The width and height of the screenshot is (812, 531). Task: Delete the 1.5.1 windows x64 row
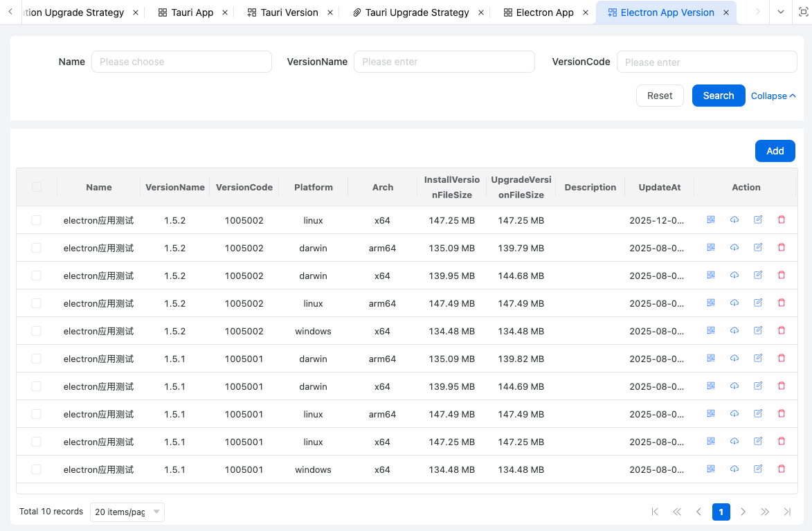tap(782, 469)
